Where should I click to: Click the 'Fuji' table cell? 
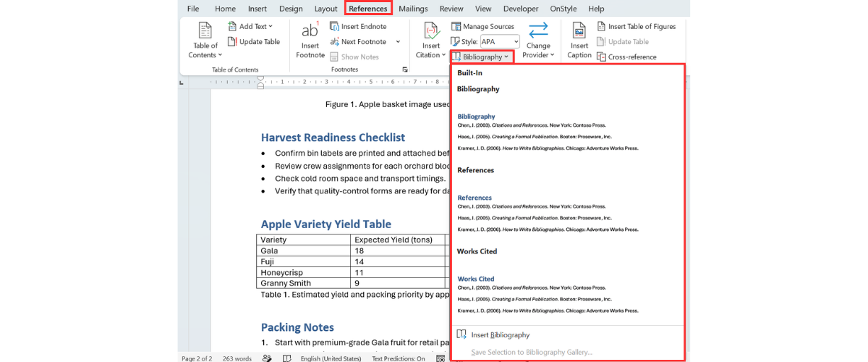(x=304, y=261)
